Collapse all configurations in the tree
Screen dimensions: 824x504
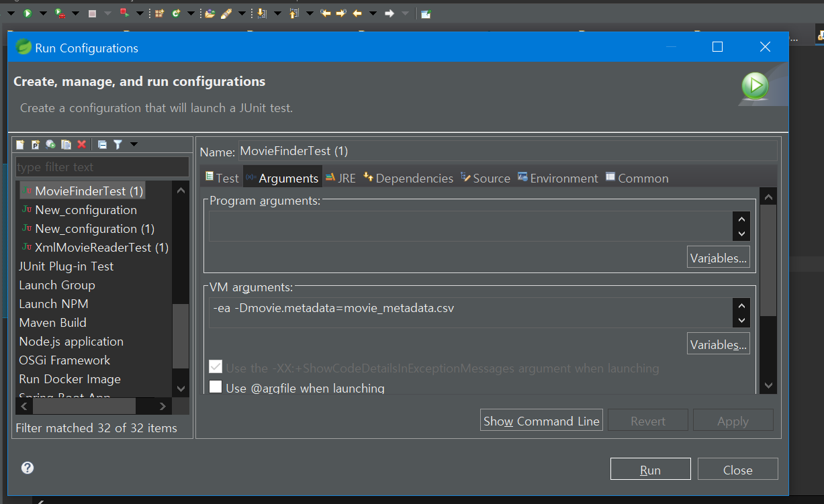click(x=102, y=144)
